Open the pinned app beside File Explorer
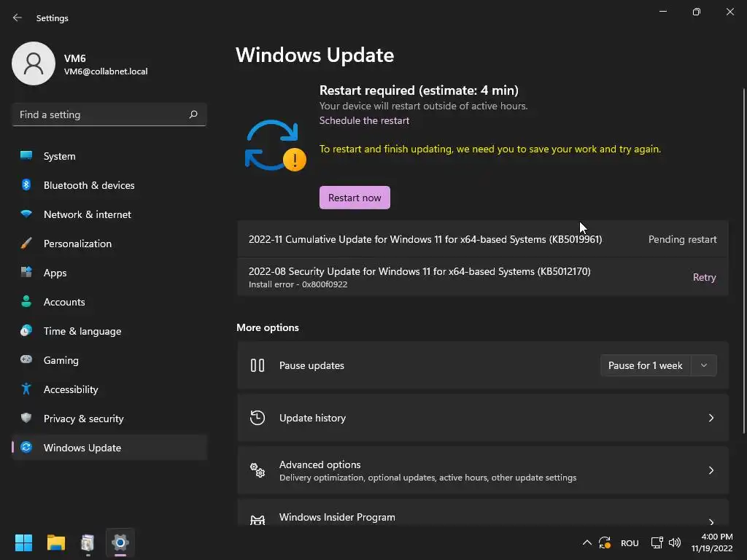Image resolution: width=747 pixels, height=560 pixels. click(88, 542)
